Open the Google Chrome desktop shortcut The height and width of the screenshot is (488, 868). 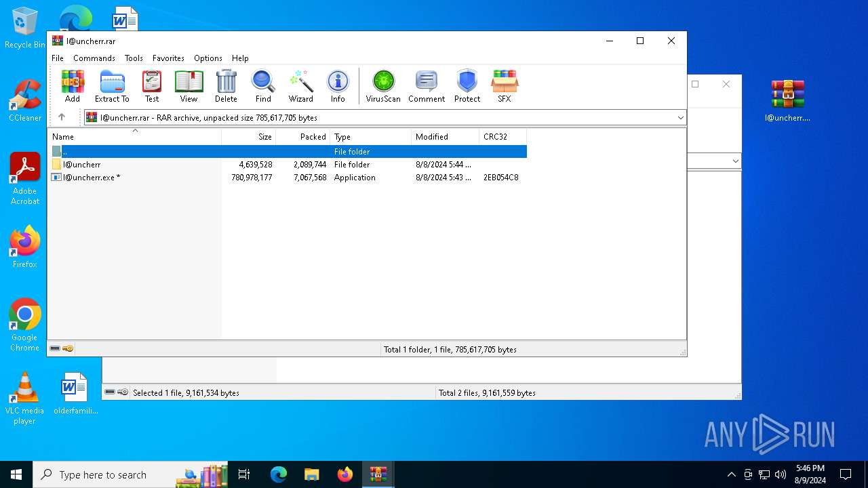tap(25, 325)
